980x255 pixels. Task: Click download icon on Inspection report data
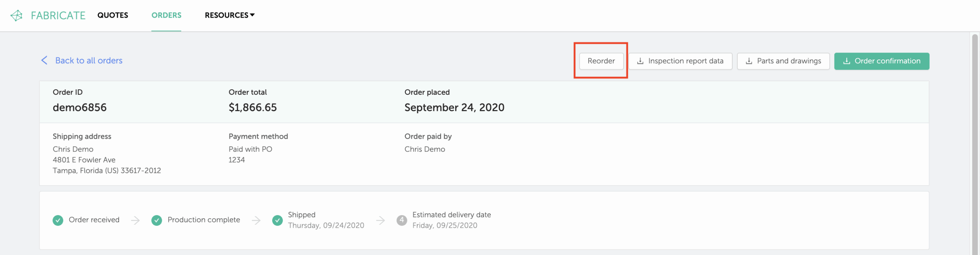640,61
